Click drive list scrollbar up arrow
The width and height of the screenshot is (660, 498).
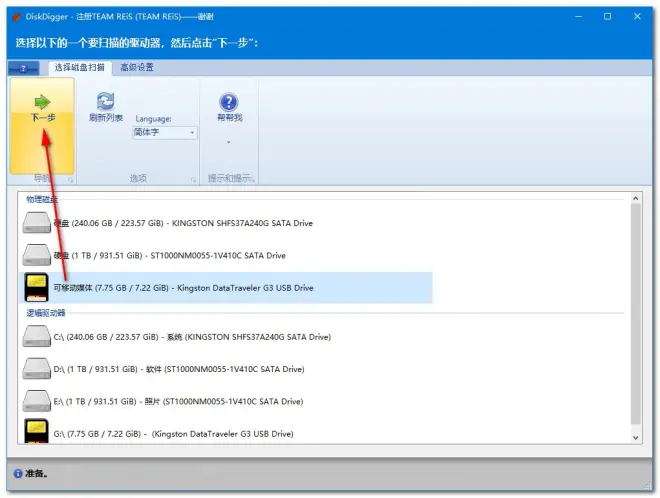636,198
